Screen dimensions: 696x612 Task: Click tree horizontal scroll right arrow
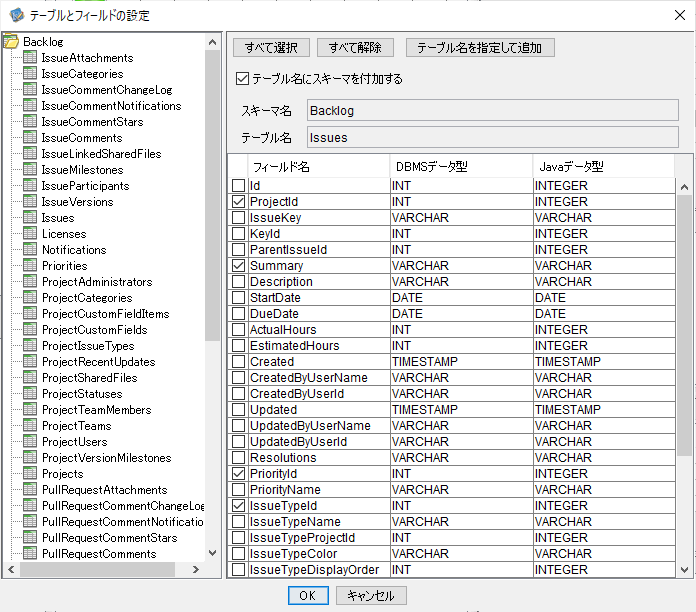[x=195, y=569]
